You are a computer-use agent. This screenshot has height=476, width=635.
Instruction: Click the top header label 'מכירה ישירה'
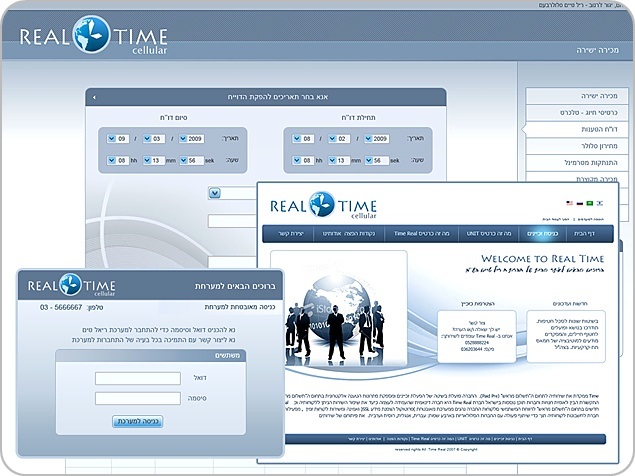(597, 50)
